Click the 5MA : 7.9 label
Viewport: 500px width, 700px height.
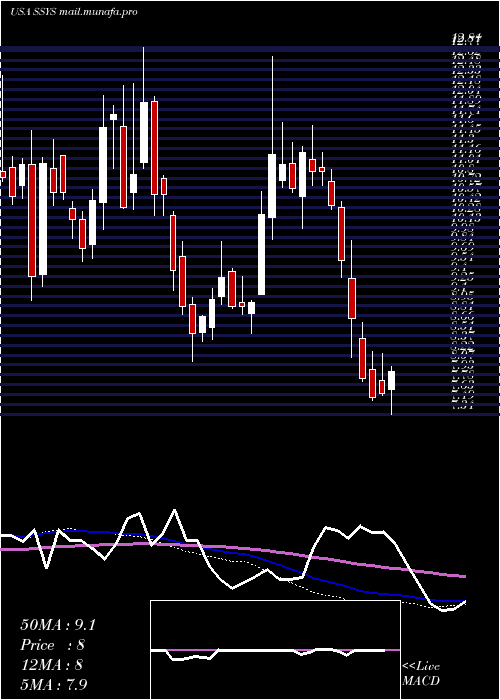point(54,684)
